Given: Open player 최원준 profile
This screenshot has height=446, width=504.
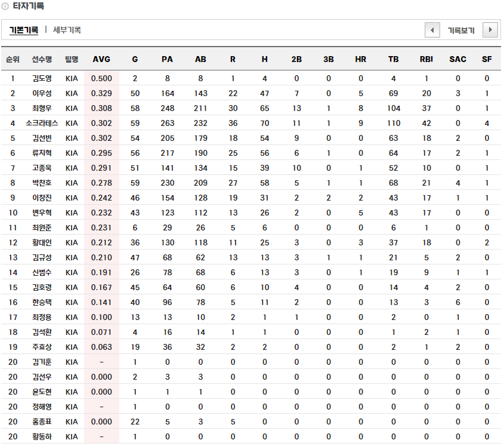Looking at the screenshot, I should [x=42, y=227].
